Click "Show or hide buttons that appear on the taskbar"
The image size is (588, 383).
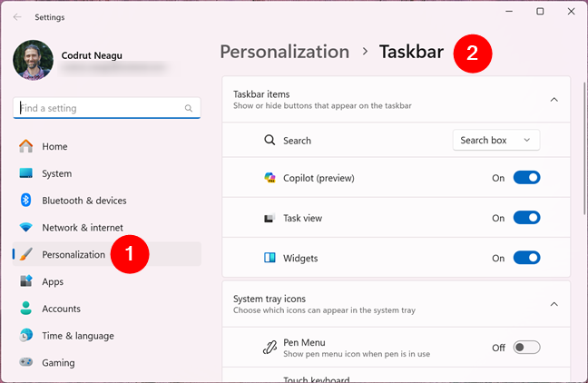pyautogui.click(x=322, y=106)
